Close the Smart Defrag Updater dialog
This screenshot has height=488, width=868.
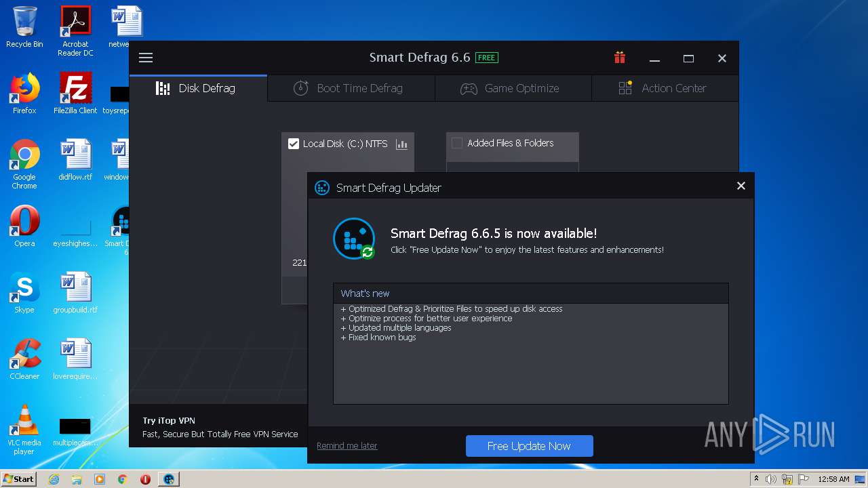click(741, 186)
